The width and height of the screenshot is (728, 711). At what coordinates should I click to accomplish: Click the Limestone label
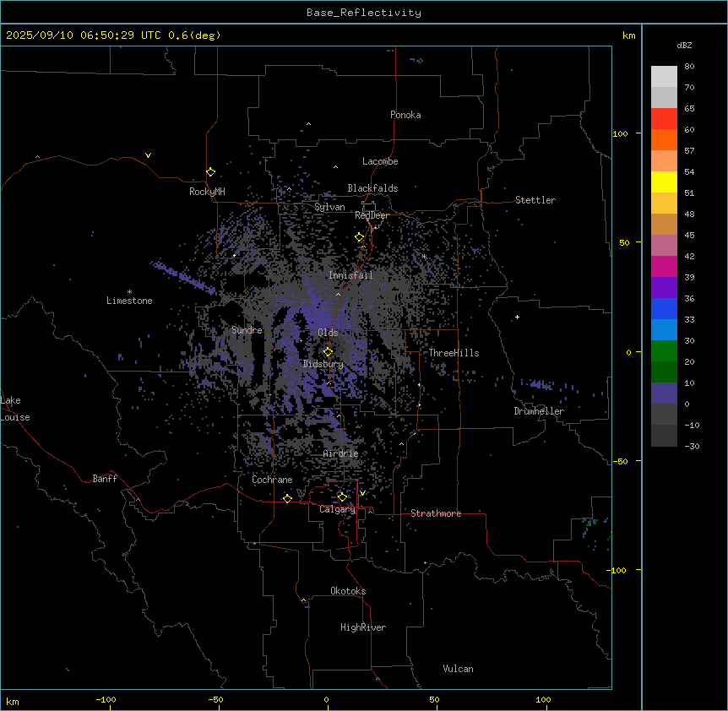[x=129, y=301]
